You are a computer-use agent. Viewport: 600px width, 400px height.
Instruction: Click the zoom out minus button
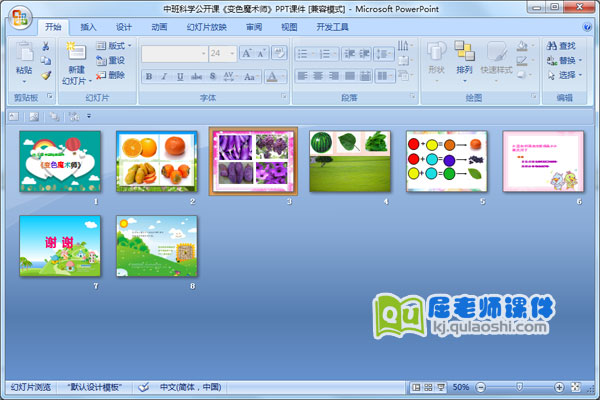[481, 387]
